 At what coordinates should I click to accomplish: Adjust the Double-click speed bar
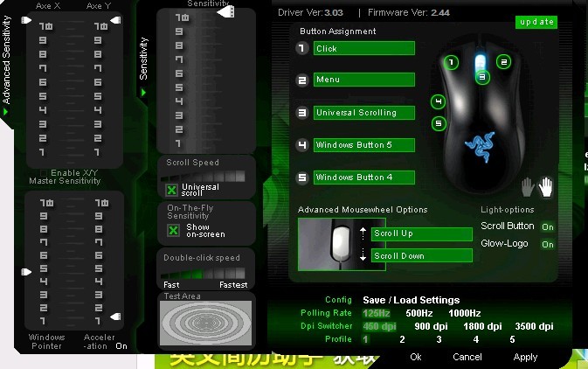tap(203, 273)
